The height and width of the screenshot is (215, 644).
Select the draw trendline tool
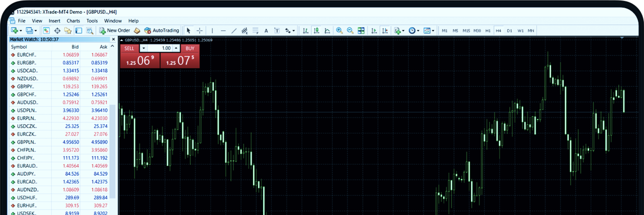pos(234,31)
